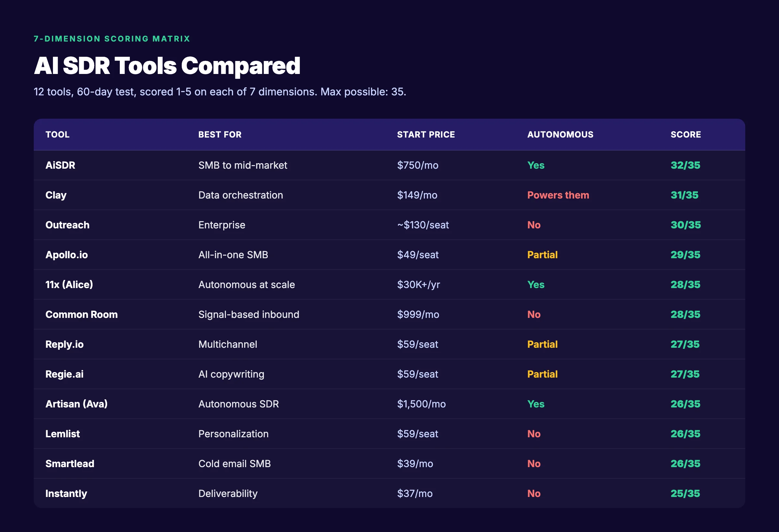This screenshot has width=779, height=532.
Task: Click Apollo.io's Partial autonomous value
Action: (542, 255)
